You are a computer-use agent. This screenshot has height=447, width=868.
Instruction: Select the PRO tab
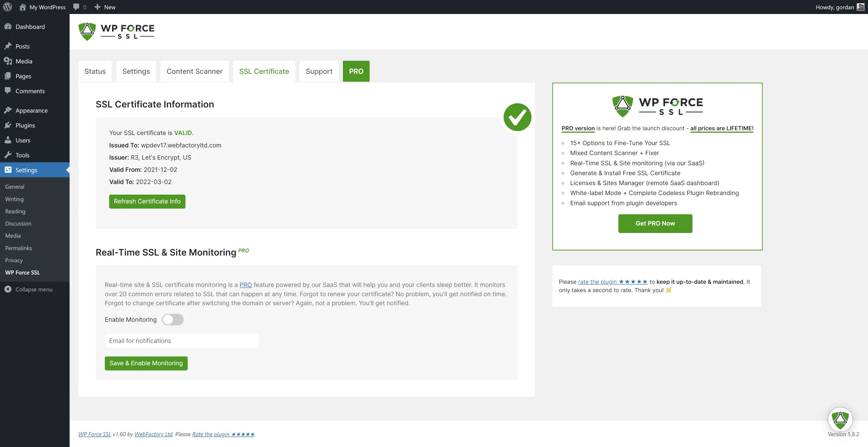point(356,71)
